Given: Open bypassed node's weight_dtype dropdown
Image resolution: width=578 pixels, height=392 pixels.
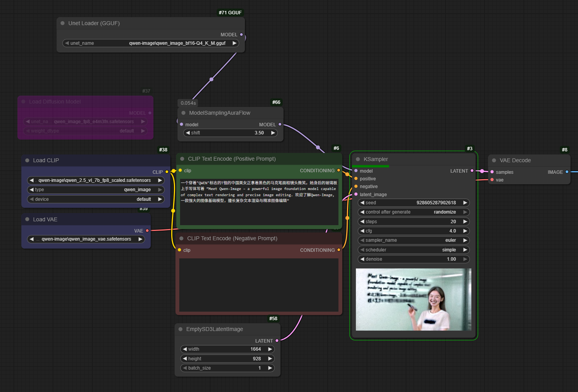Looking at the screenshot, I should 85,131.
